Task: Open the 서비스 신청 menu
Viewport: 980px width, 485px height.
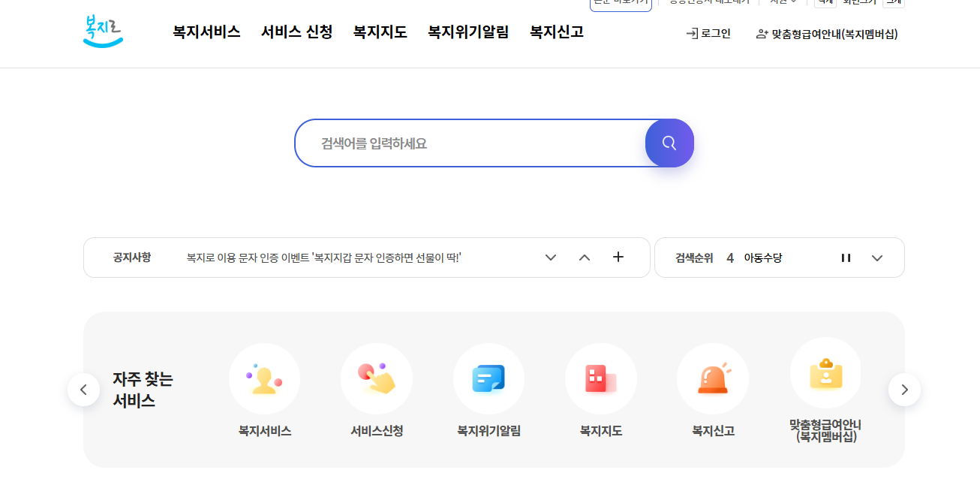Action: (x=297, y=32)
